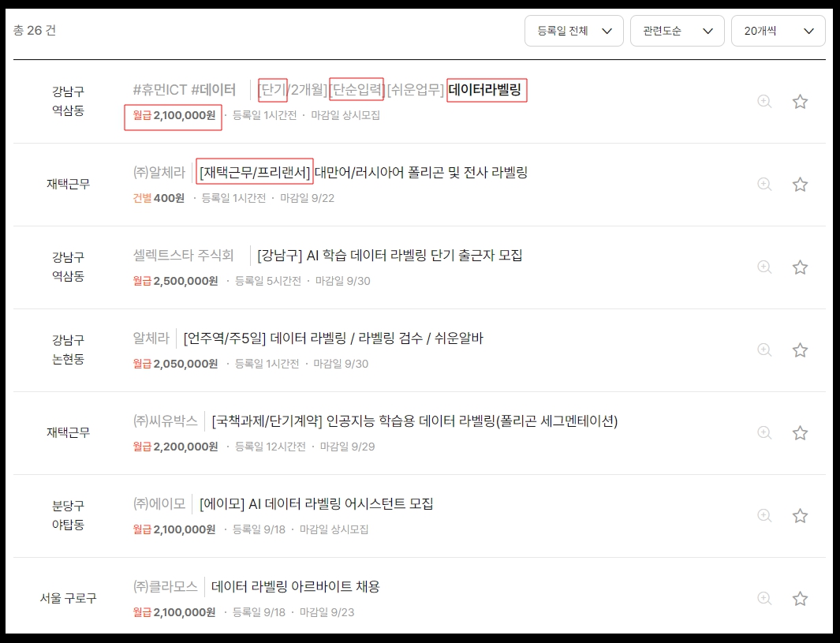Click 등록일 5시간전 text
This screenshot has height=643, width=840.
[268, 281]
